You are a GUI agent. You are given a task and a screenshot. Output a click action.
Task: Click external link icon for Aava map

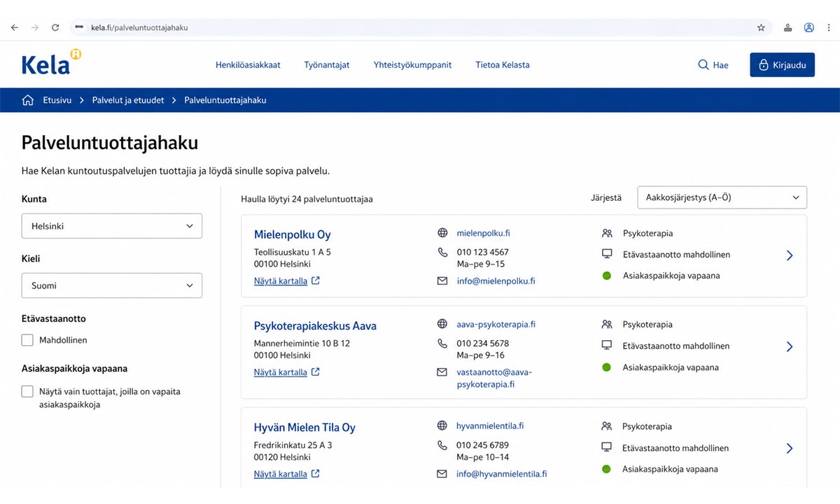point(316,372)
